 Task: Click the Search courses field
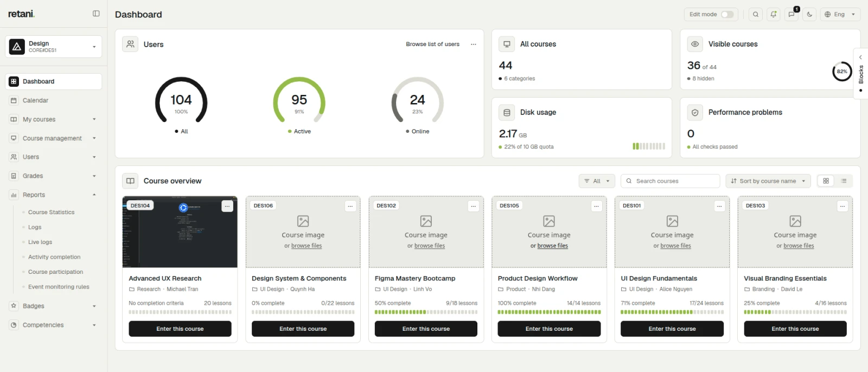(x=671, y=181)
